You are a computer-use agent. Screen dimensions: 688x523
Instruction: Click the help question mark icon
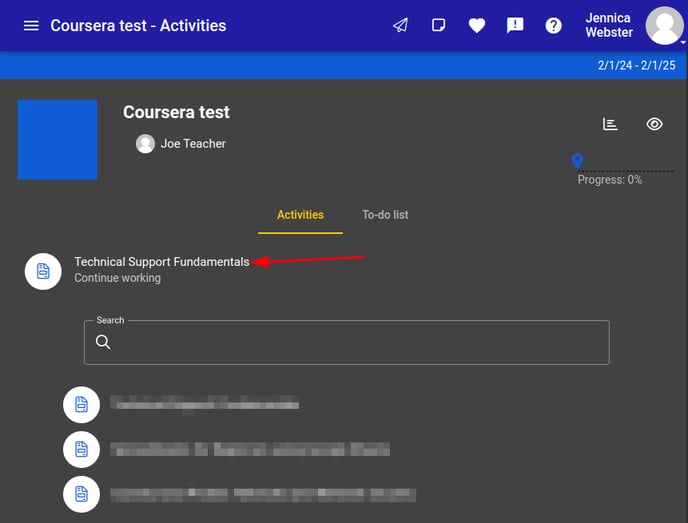(x=553, y=25)
